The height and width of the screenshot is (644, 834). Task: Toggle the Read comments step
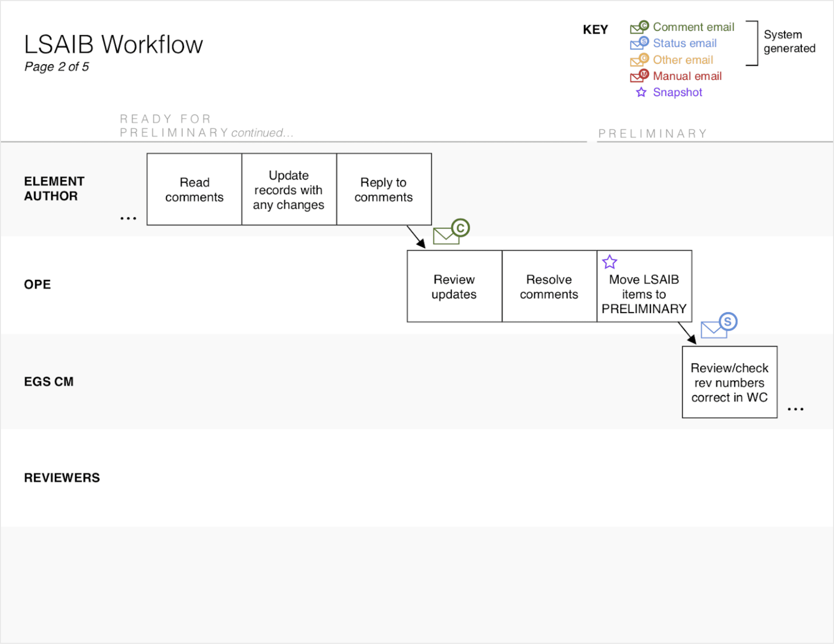point(194,189)
